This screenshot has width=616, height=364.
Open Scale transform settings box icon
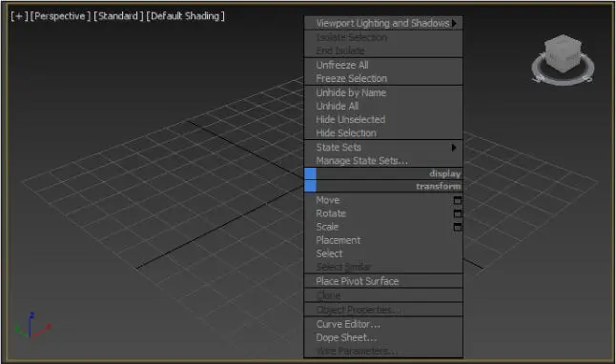point(458,227)
